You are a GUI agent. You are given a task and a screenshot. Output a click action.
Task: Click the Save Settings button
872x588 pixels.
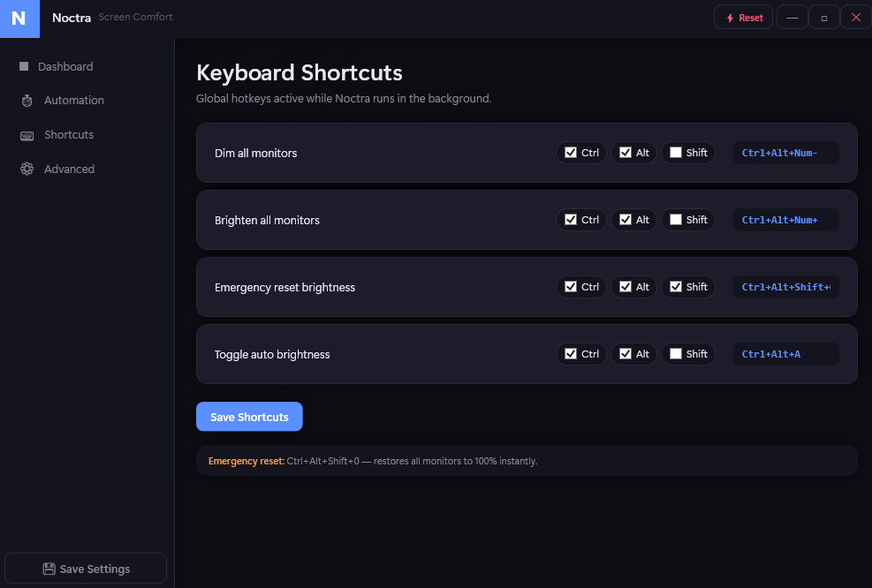pyautogui.click(x=86, y=568)
